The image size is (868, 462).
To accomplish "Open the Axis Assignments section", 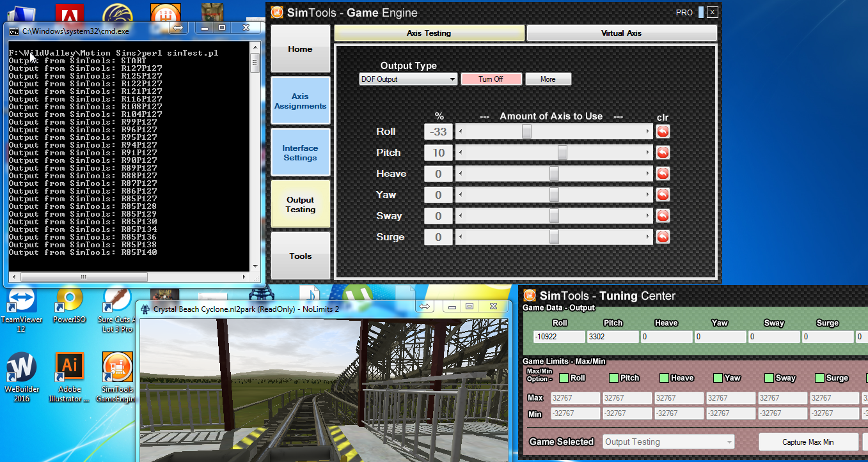I will [300, 101].
